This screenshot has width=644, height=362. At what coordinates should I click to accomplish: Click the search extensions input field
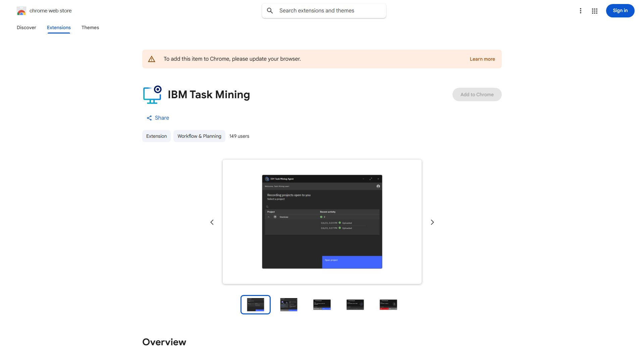tap(324, 10)
